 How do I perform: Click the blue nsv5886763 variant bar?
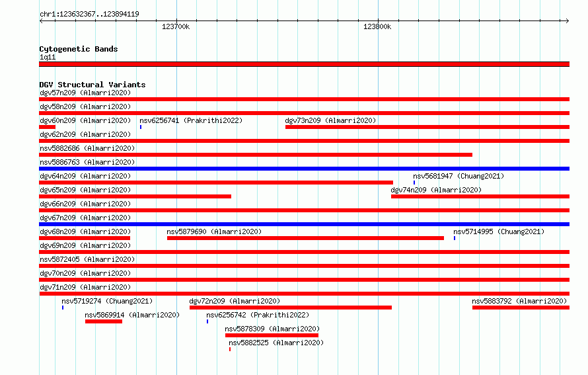[304, 169]
